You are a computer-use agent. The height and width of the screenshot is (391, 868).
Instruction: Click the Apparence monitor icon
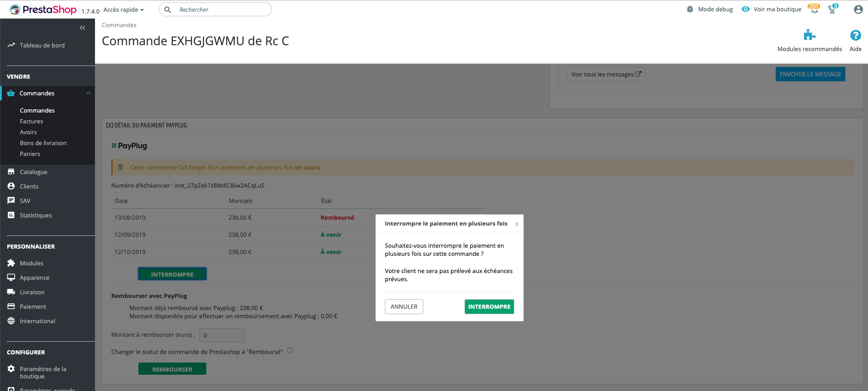(11, 278)
